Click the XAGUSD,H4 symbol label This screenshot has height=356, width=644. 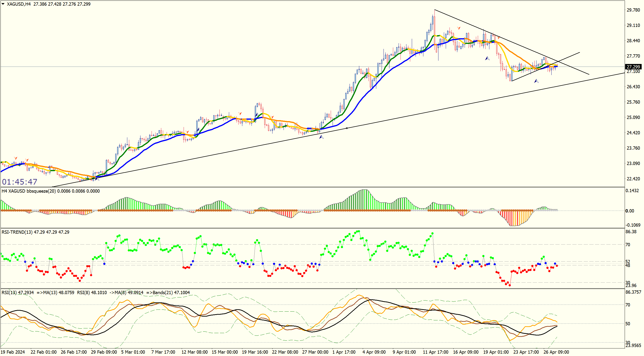point(19,4)
